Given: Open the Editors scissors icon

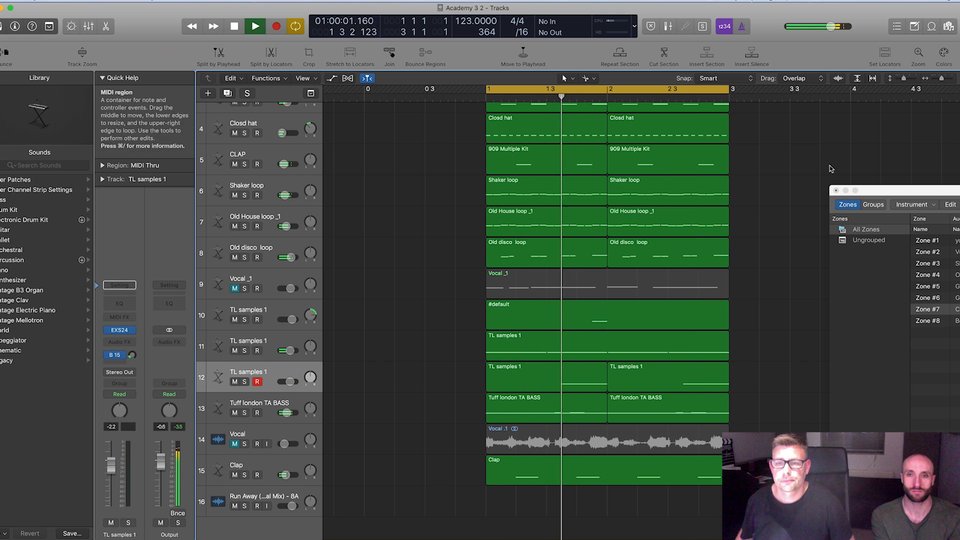Looking at the screenshot, I should [105, 26].
